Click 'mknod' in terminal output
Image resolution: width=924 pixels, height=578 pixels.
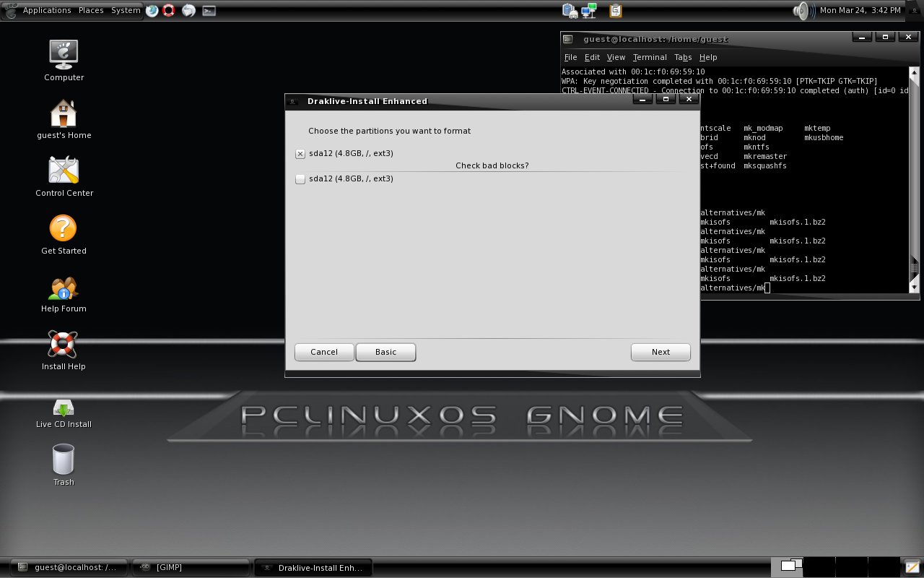[x=754, y=137]
